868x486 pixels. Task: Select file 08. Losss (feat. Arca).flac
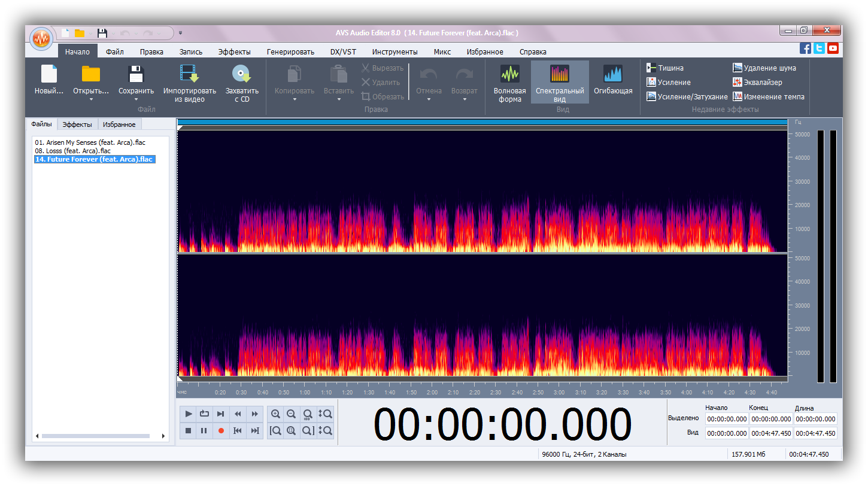pos(72,151)
